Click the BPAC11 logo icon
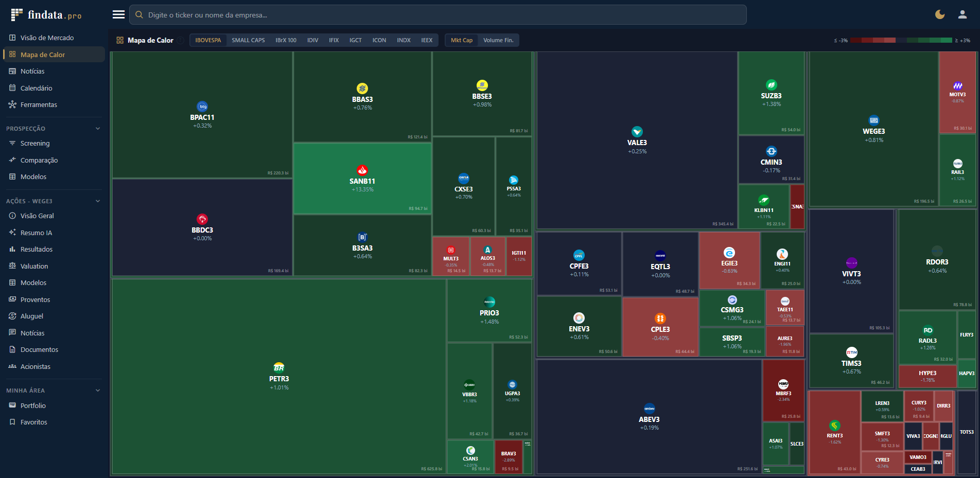The width and height of the screenshot is (980, 478). pos(203,107)
